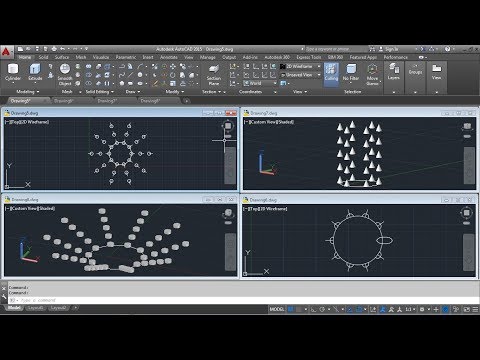
Task: Switch to the Layout1 tab
Action: pyautogui.click(x=35, y=308)
